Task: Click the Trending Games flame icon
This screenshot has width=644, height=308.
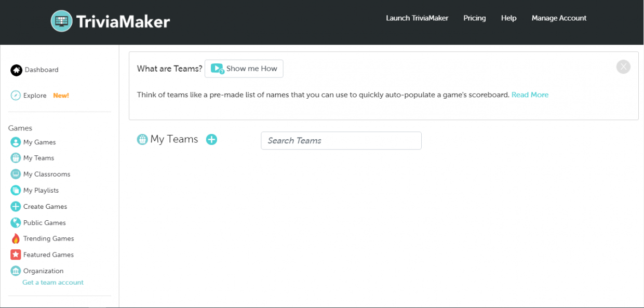Action: click(x=16, y=239)
